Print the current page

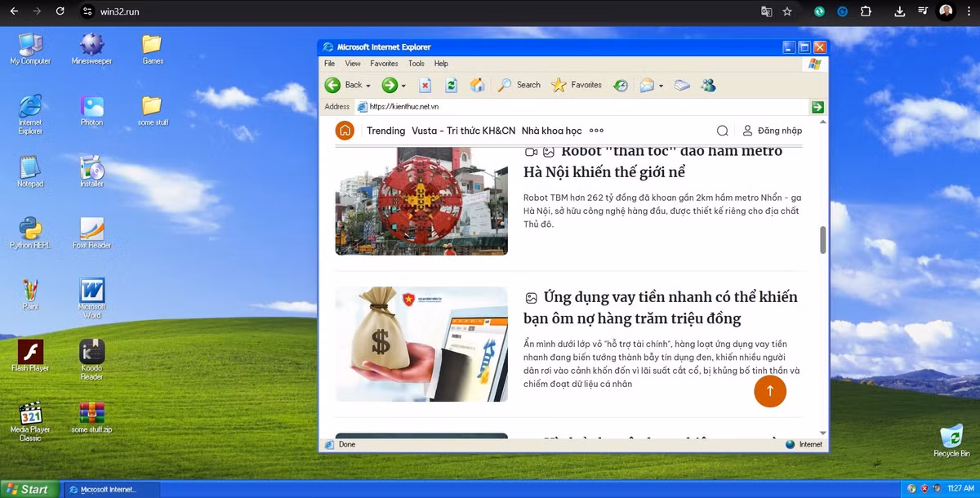(683, 85)
